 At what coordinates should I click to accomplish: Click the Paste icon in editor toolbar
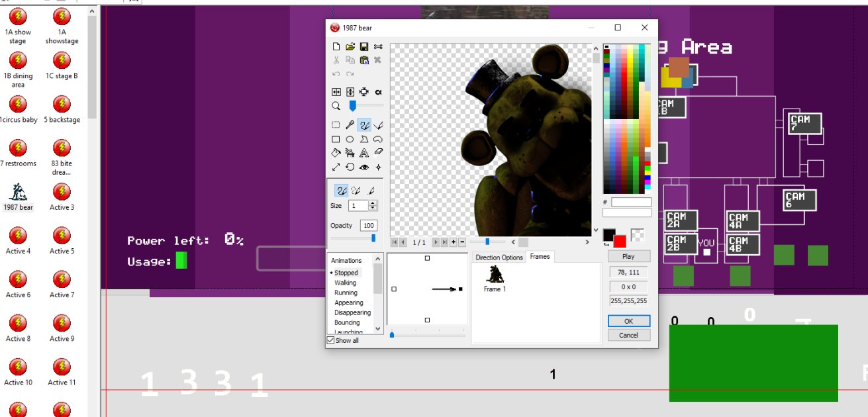click(x=364, y=60)
